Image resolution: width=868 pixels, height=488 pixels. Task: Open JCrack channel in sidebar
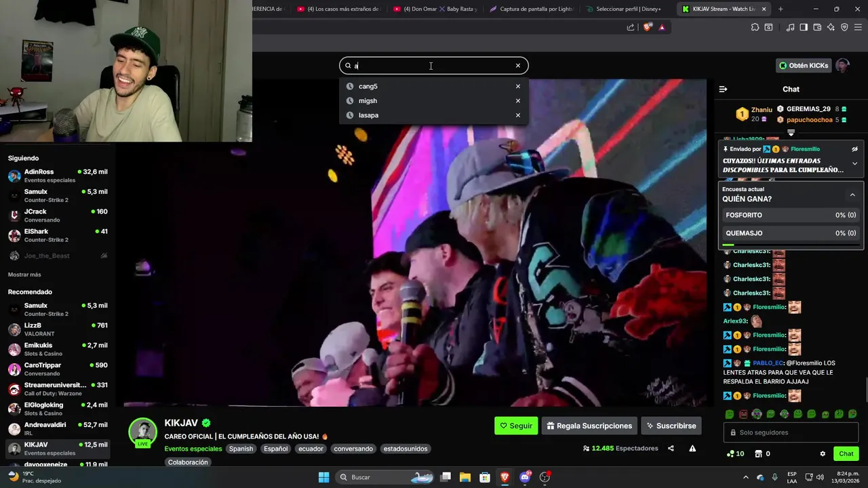(58, 216)
